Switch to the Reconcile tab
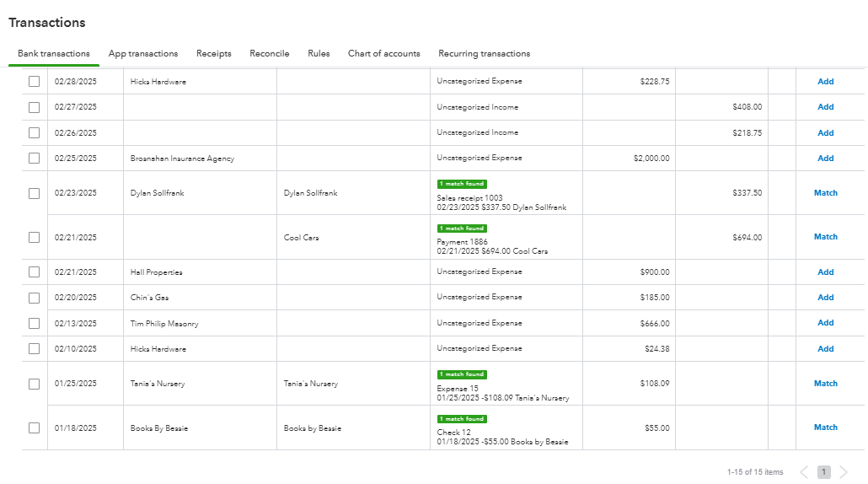 (x=269, y=54)
